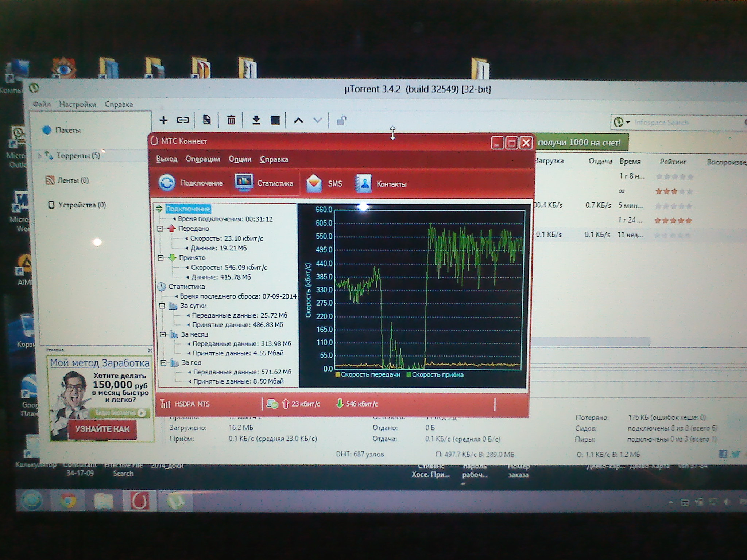Open the Операции menu in MTS Connect
This screenshot has width=747, height=560.
point(203,159)
